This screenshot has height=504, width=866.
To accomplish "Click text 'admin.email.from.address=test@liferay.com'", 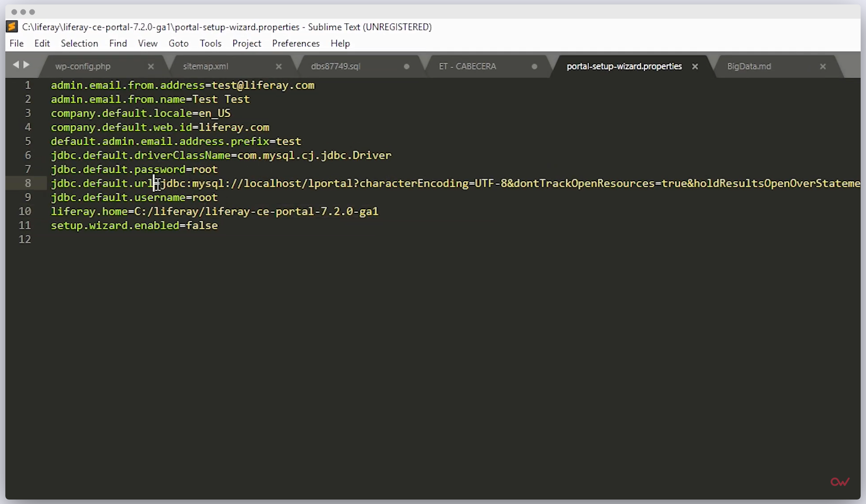I will point(183,85).
